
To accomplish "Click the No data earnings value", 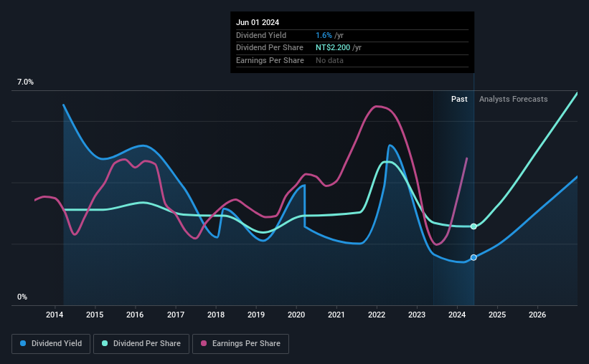I will pos(329,60).
